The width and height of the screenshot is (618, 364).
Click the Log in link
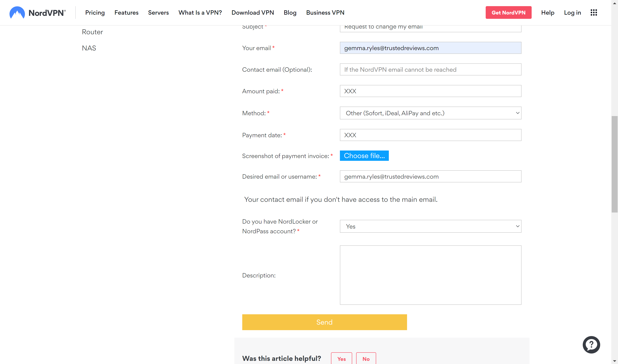(x=572, y=12)
